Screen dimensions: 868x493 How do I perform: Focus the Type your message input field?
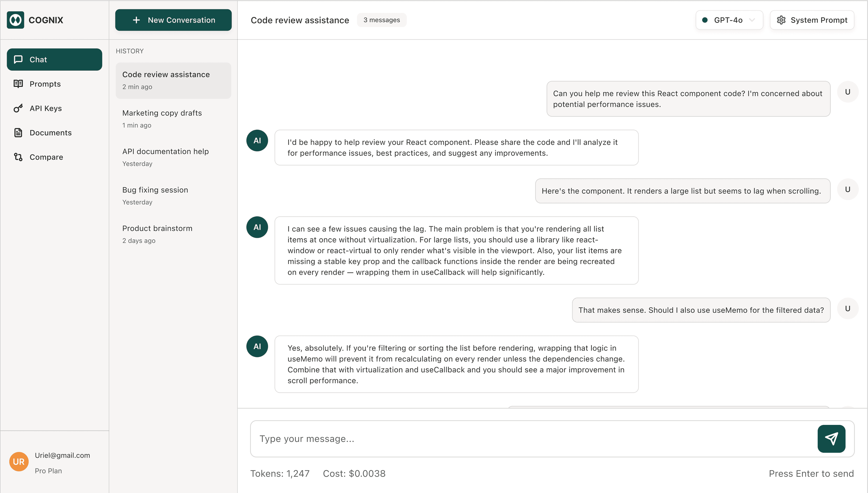coord(532,439)
